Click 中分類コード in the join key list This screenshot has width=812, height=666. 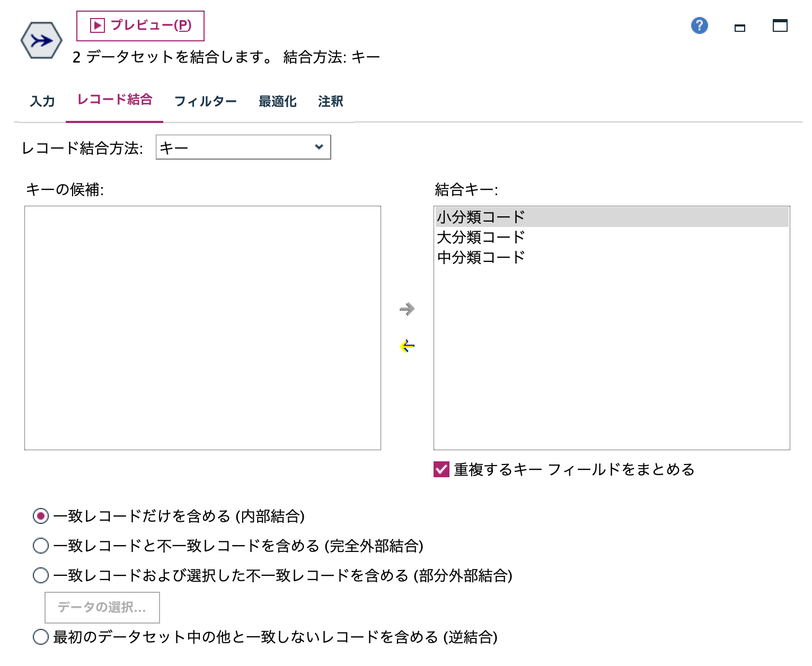tap(480, 257)
